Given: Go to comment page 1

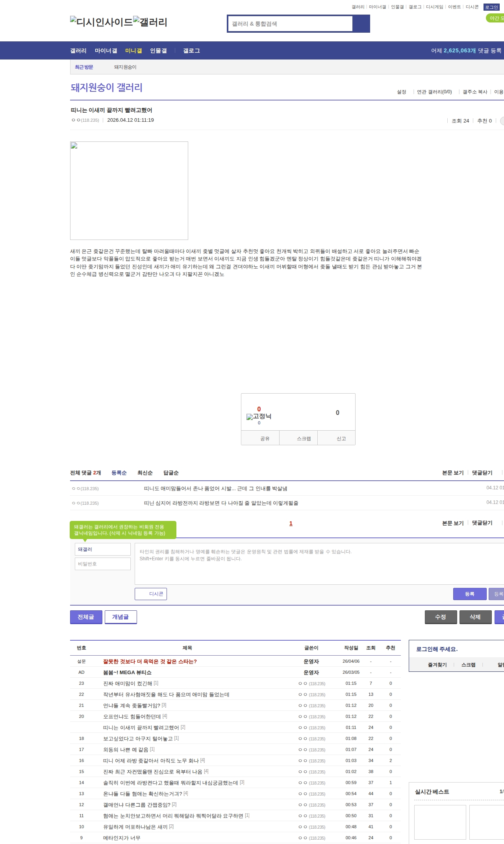Looking at the screenshot, I should (291, 523).
